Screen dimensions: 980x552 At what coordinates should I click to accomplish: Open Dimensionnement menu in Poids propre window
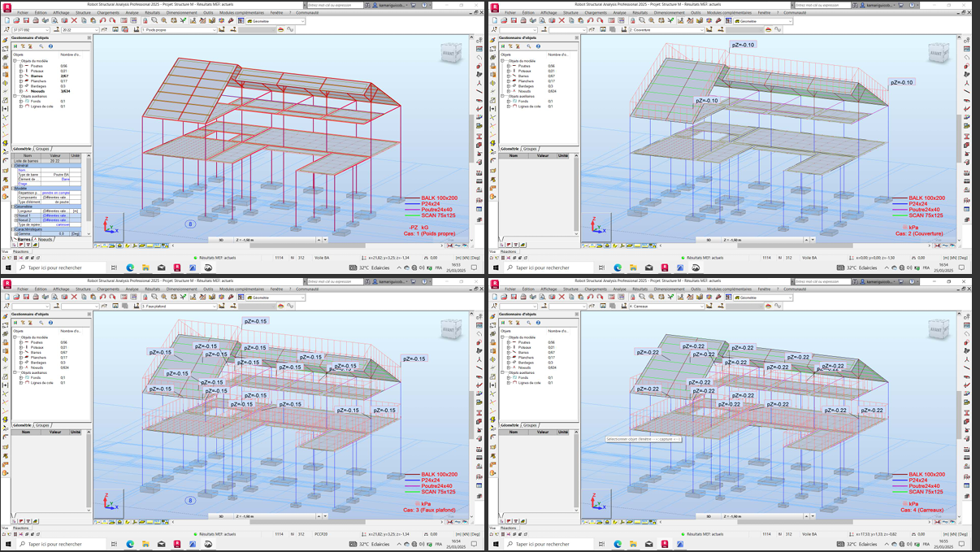pyautogui.click(x=181, y=13)
